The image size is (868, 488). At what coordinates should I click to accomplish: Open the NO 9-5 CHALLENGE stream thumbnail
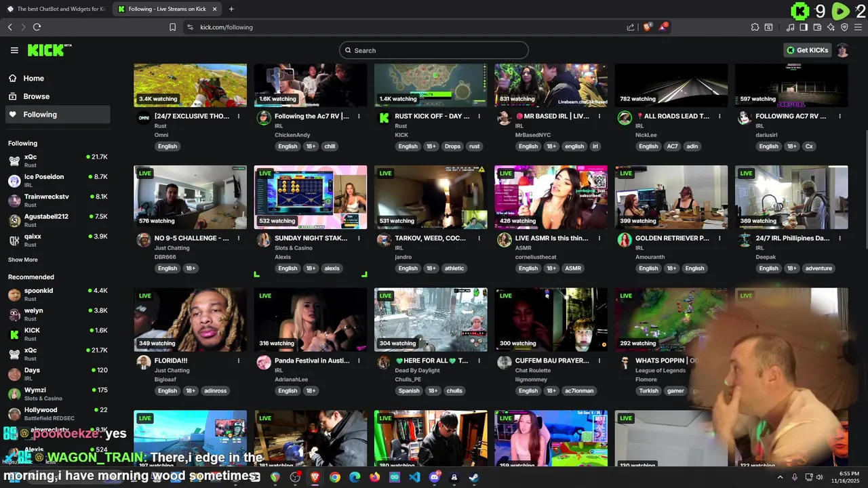click(191, 197)
